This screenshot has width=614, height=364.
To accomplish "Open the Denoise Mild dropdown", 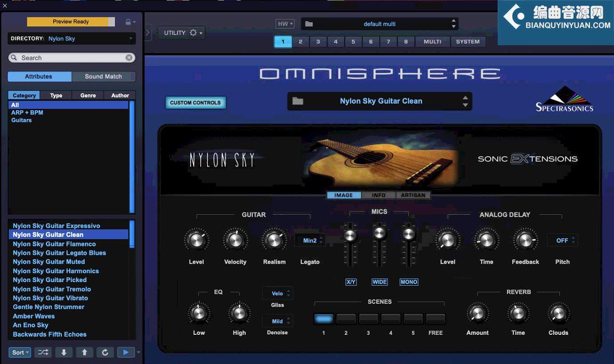I will (x=277, y=322).
